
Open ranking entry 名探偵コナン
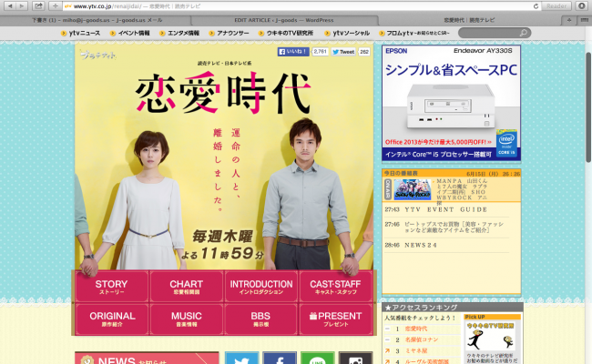pos(422,339)
